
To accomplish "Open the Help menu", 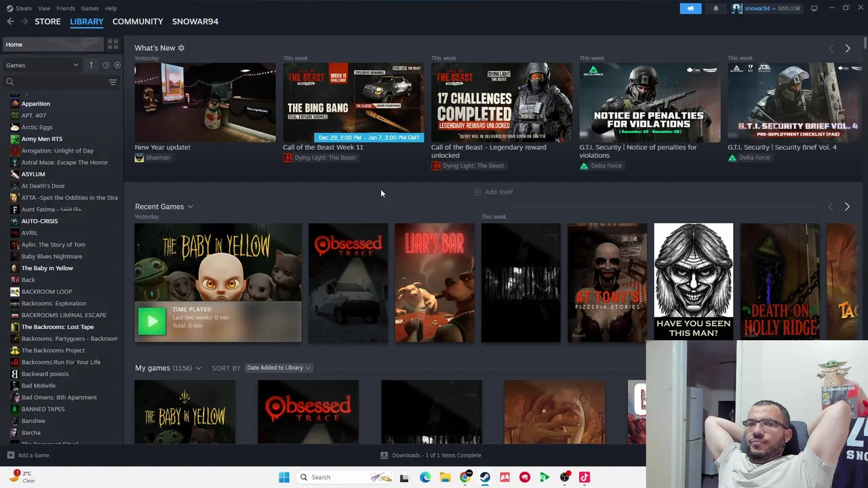I will coord(111,8).
